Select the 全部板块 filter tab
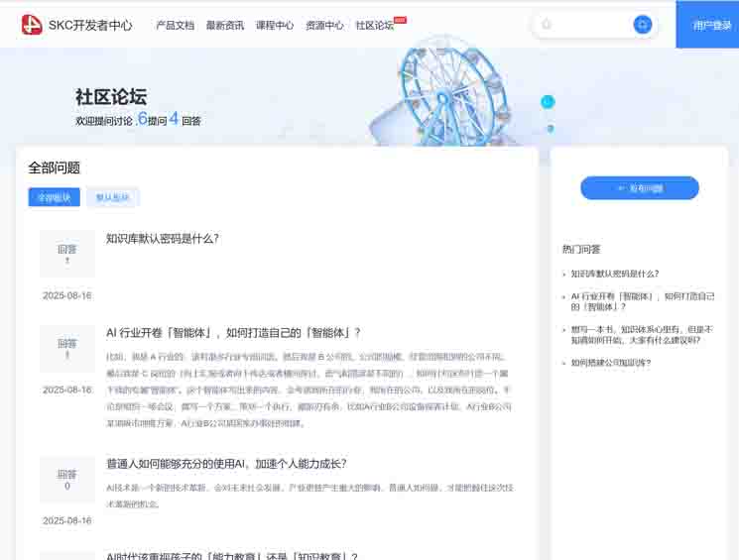The width and height of the screenshot is (739, 560). coord(54,197)
